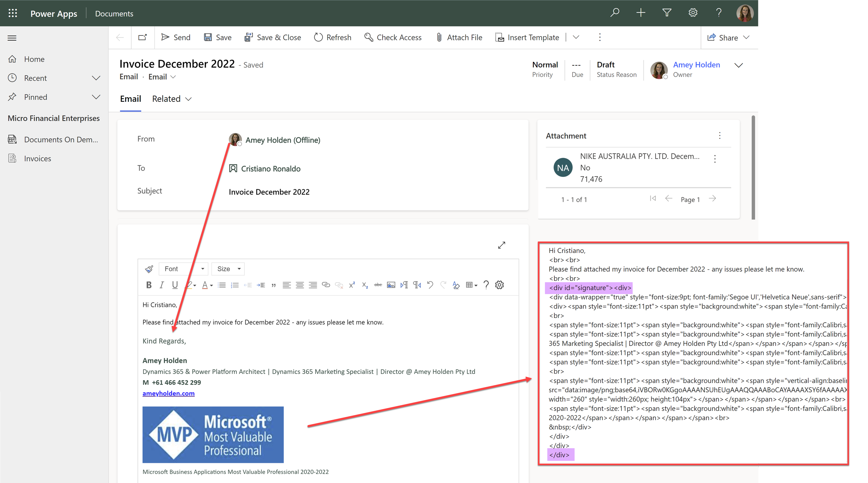Toggle strikethrough formatting
Screen dimensions: 868x483
[x=378, y=285]
